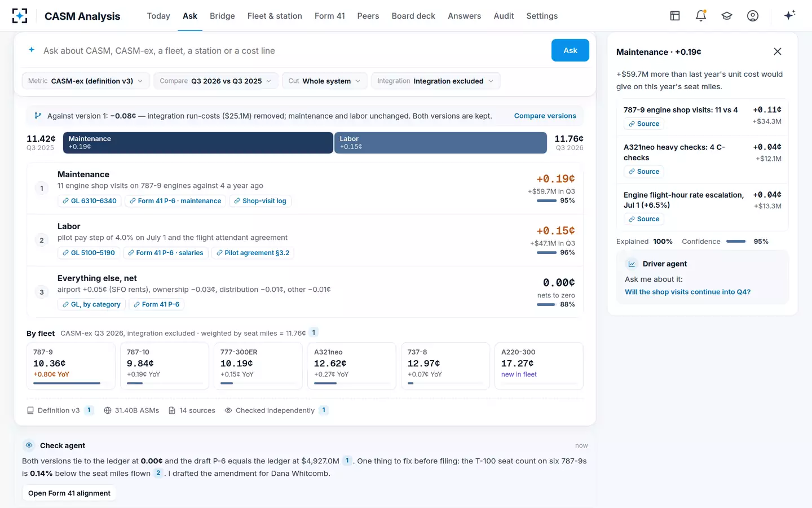Click the document icon by 14 sources
Image resolution: width=812 pixels, height=508 pixels.
click(172, 410)
